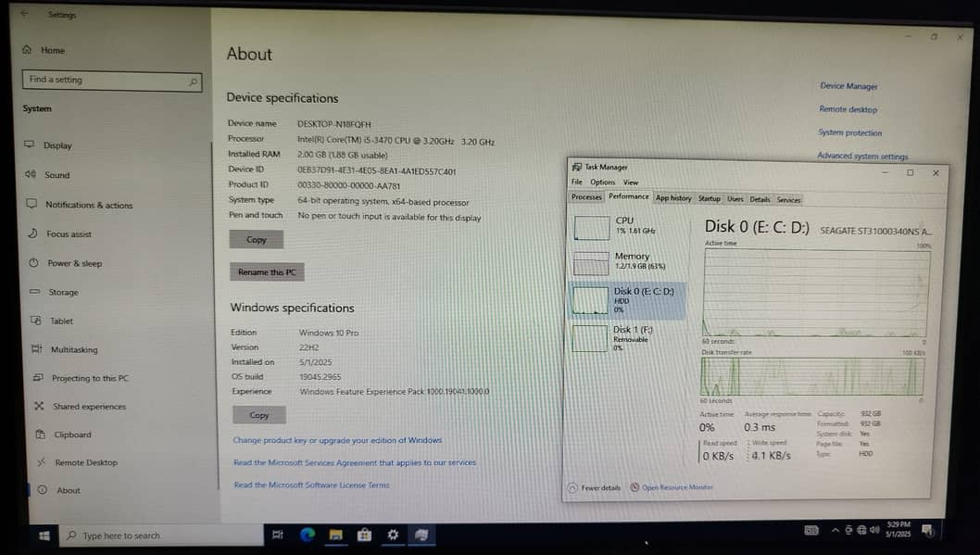
Task: Show hidden system tray icons
Action: tap(835, 530)
